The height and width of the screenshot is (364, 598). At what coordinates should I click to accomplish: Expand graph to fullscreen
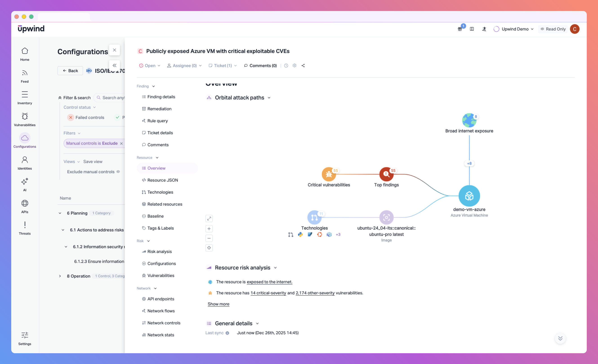coord(209,218)
